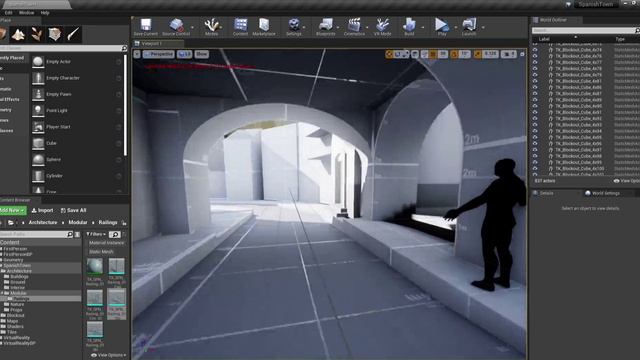Open the Marketplace from the toolbar
Image resolution: width=640 pixels, height=360 pixels.
pyautogui.click(x=264, y=24)
